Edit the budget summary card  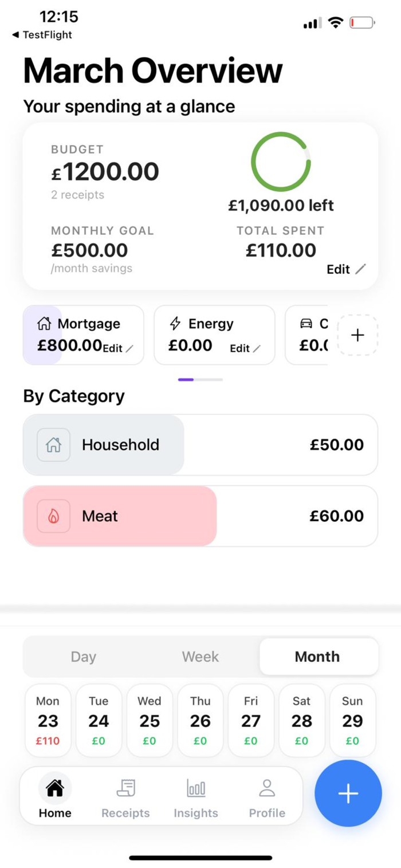345,269
